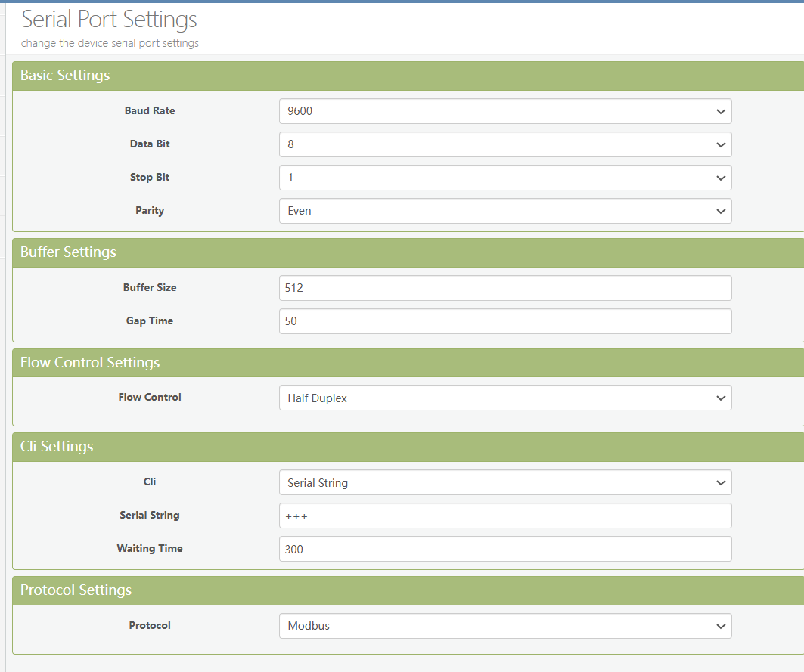Image resolution: width=804 pixels, height=672 pixels.
Task: Click the Buffer Size label
Action: (150, 287)
